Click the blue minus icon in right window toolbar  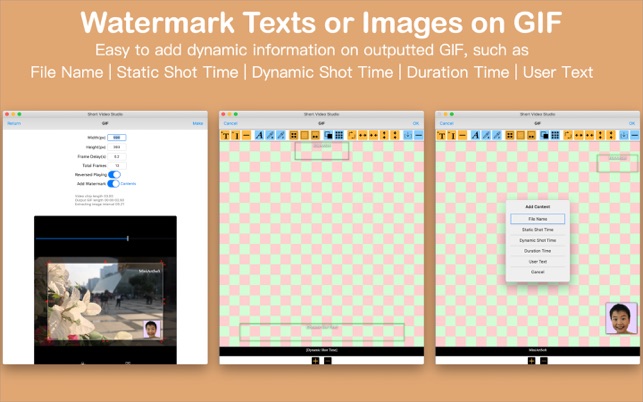click(x=635, y=135)
